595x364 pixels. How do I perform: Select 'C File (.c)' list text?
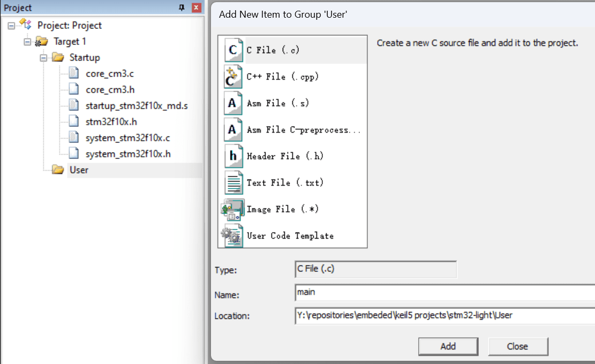coord(273,50)
